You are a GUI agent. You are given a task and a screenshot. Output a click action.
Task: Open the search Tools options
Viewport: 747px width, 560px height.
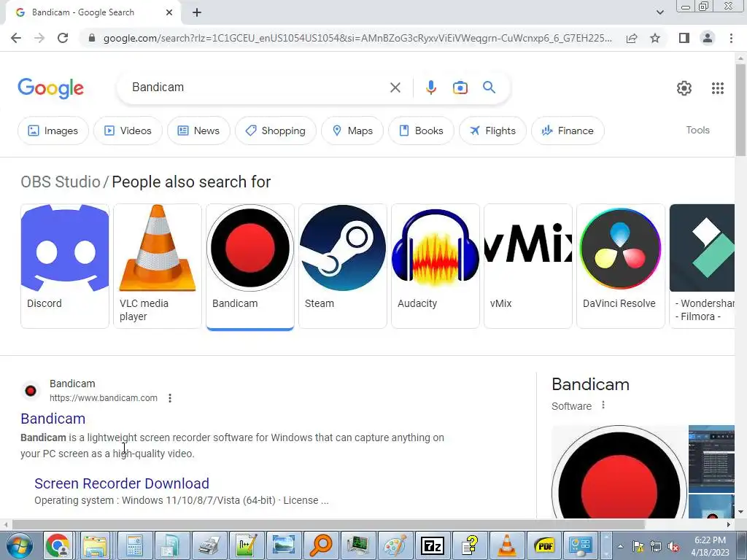click(x=697, y=130)
